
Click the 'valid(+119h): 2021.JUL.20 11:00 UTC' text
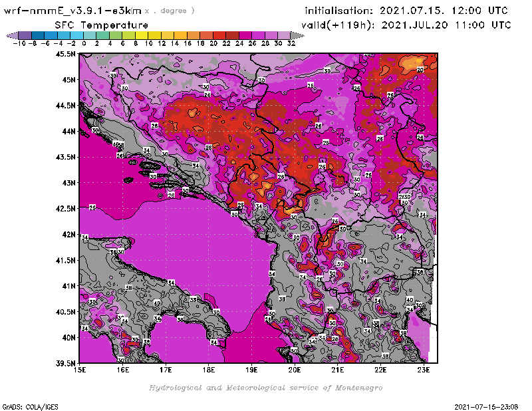click(x=406, y=25)
